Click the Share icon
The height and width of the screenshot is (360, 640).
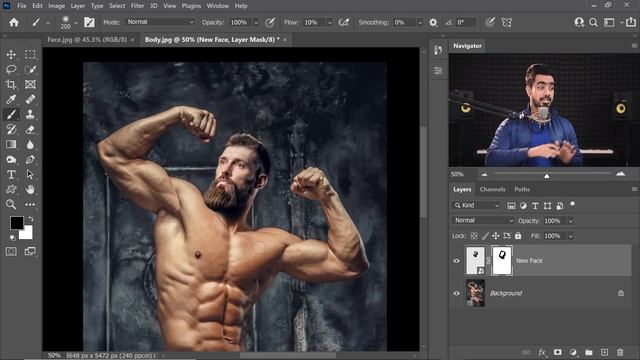[631, 22]
